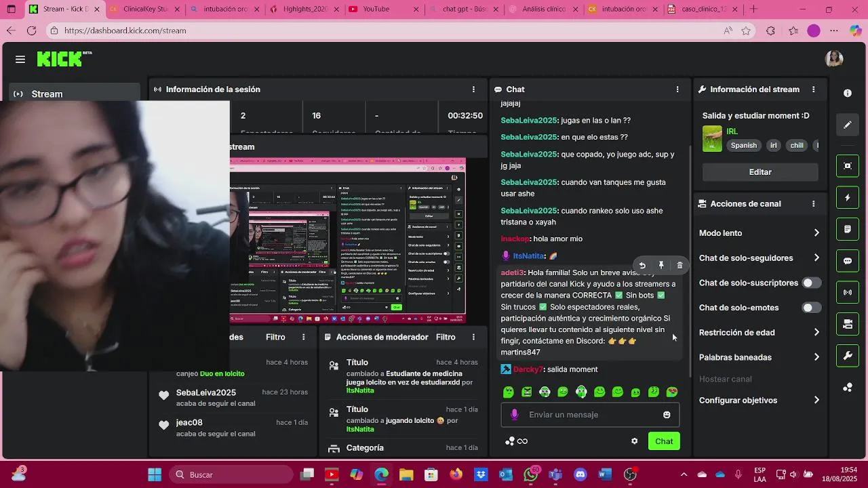
Task: Open the hamburger navigation menu
Action: pos(20,60)
